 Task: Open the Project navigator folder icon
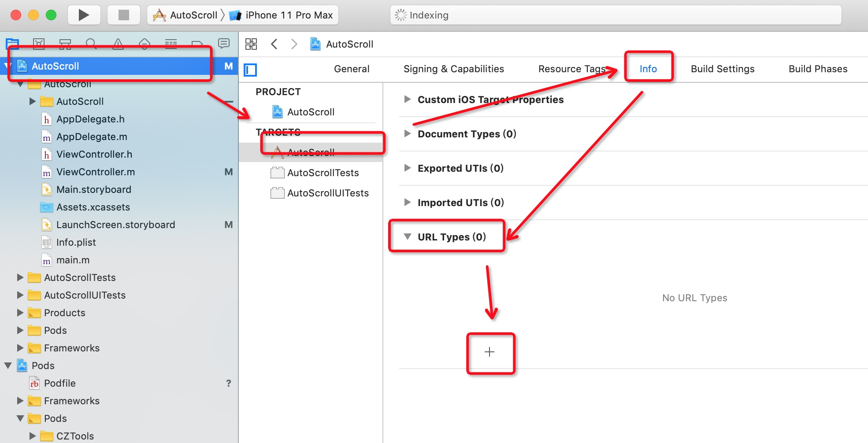point(12,44)
